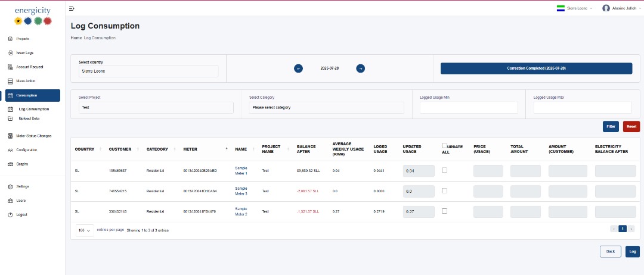This screenshot has height=275, width=644.
Task: Open Sample Meter 1 link
Action: point(241,170)
